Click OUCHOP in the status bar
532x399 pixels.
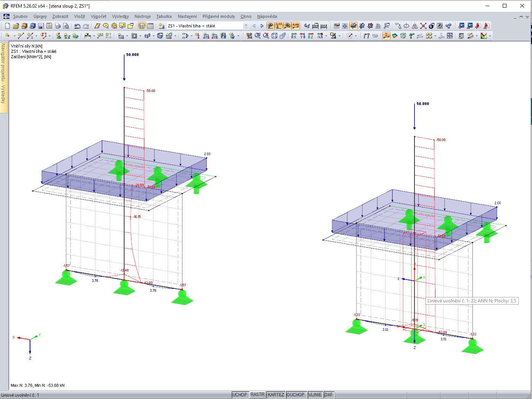296,395
